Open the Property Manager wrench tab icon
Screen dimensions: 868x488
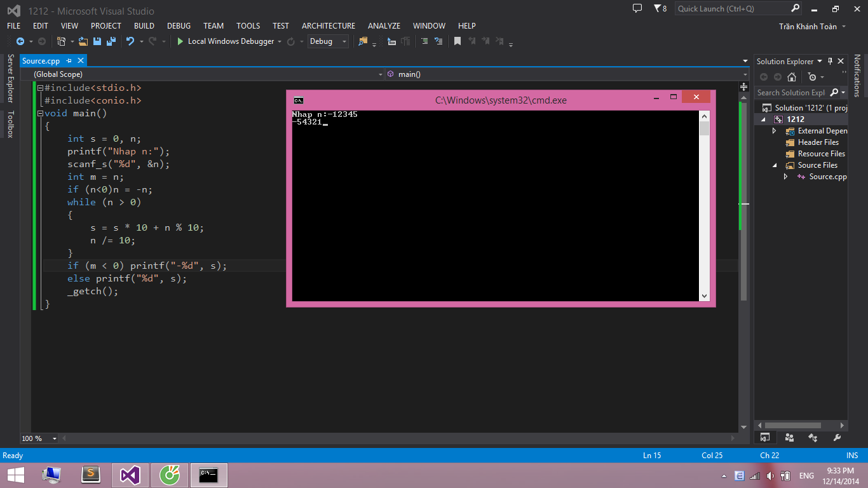[x=837, y=437]
